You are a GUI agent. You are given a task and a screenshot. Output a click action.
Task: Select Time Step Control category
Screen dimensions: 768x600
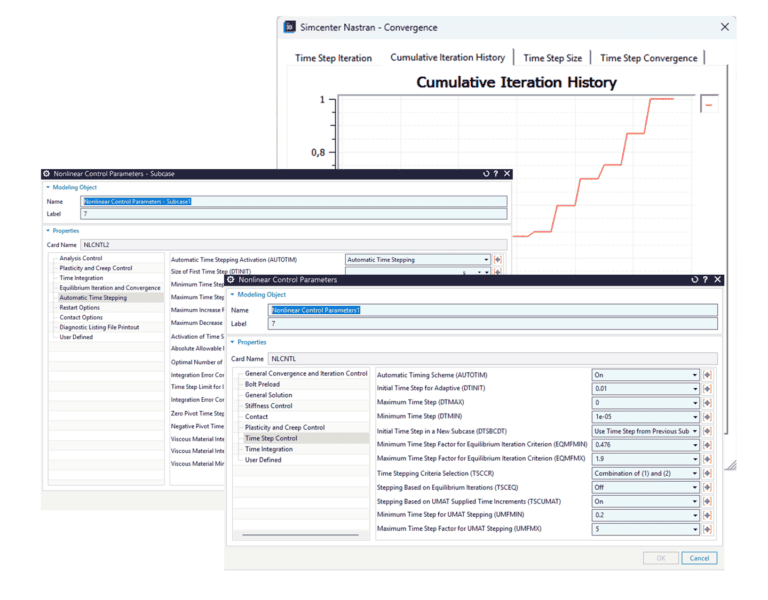[x=271, y=438]
